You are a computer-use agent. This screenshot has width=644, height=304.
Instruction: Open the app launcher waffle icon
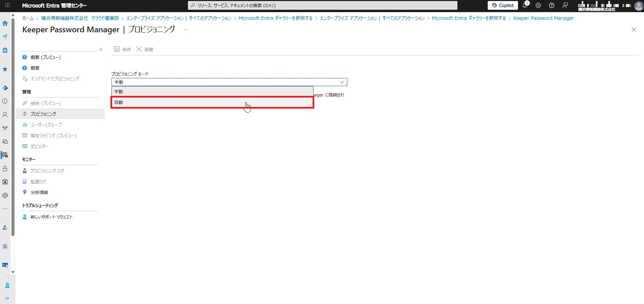[7, 6]
